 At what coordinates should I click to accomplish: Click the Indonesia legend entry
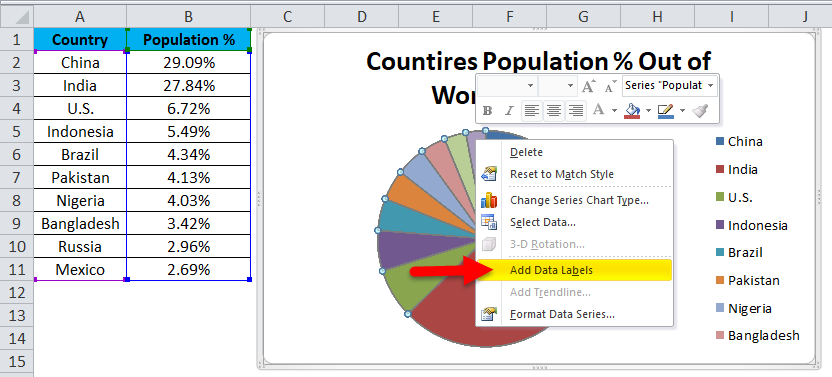click(751, 225)
